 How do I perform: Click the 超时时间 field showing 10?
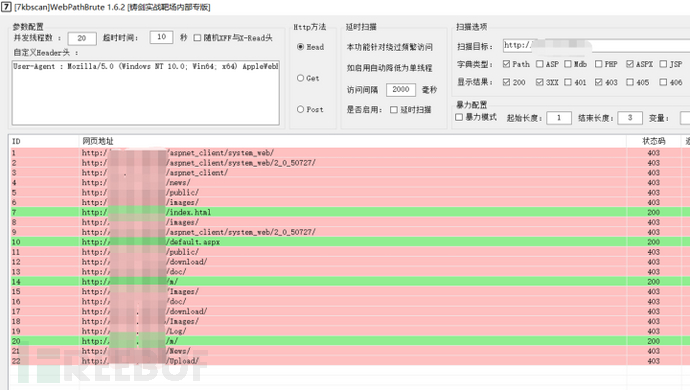[161, 37]
